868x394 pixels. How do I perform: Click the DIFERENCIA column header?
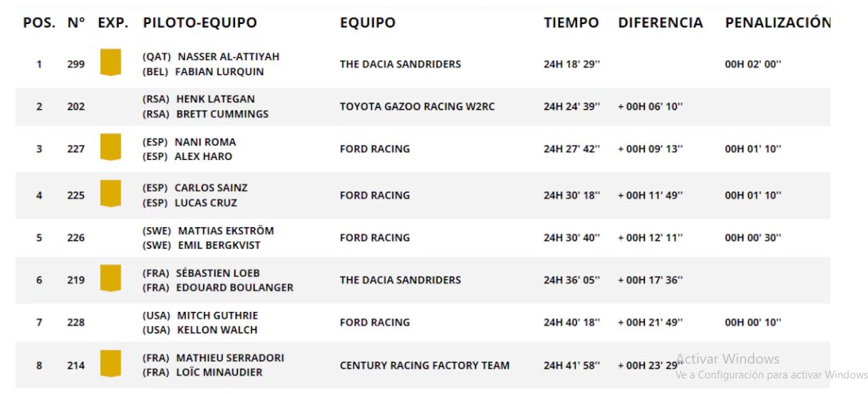coord(660,23)
